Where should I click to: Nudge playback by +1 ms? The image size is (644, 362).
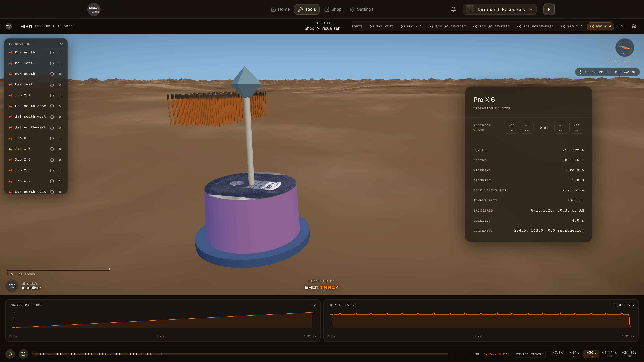click(561, 128)
